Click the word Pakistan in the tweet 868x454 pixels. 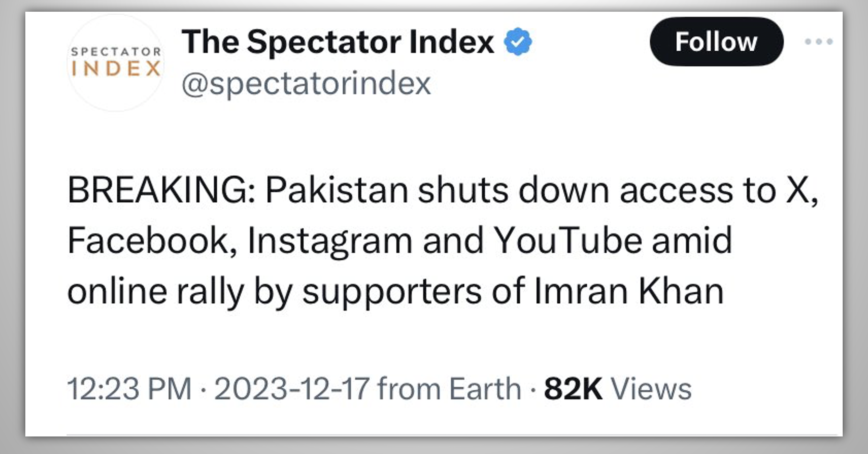pyautogui.click(x=337, y=190)
